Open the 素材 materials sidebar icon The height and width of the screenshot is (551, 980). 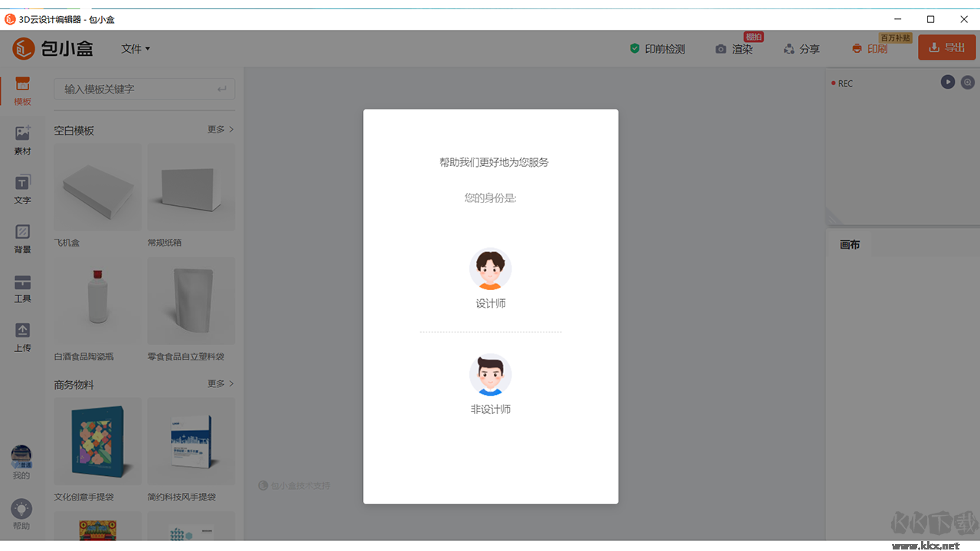coord(22,140)
